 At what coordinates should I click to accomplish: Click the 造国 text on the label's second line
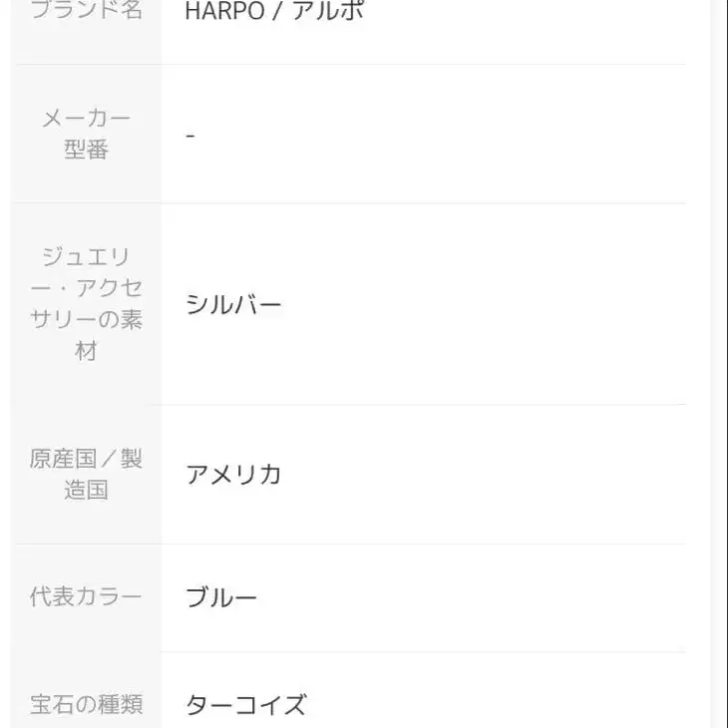86,490
